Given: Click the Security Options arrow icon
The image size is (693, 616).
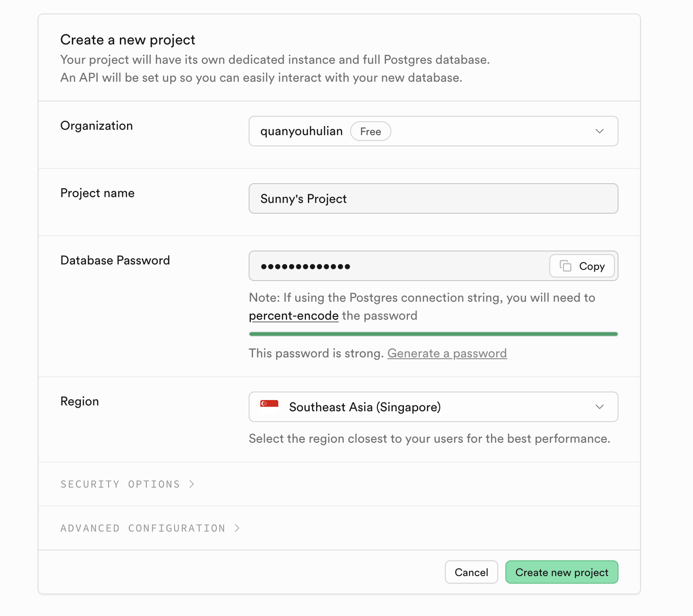Looking at the screenshot, I should (x=192, y=484).
